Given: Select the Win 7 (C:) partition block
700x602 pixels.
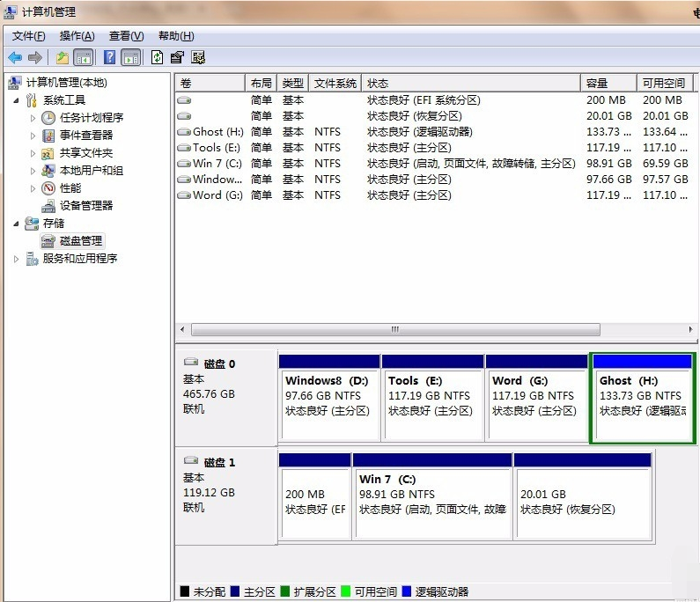Looking at the screenshot, I should coord(431,495).
